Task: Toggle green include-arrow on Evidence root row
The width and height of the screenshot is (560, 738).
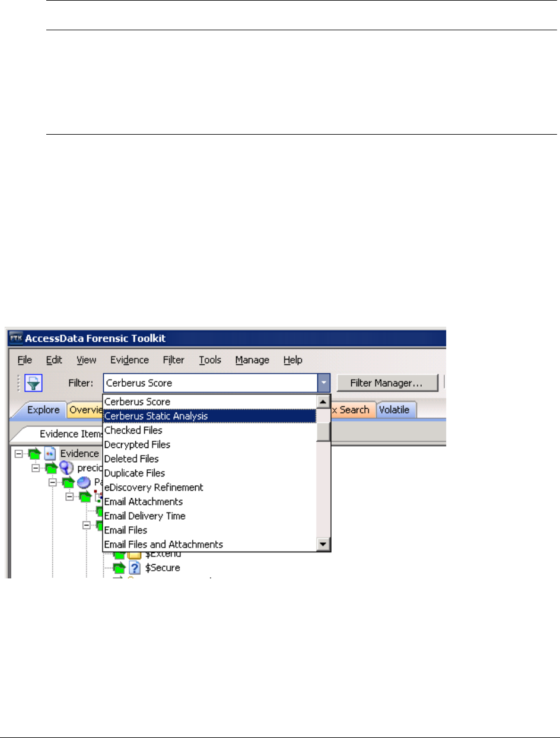Action: (x=34, y=454)
